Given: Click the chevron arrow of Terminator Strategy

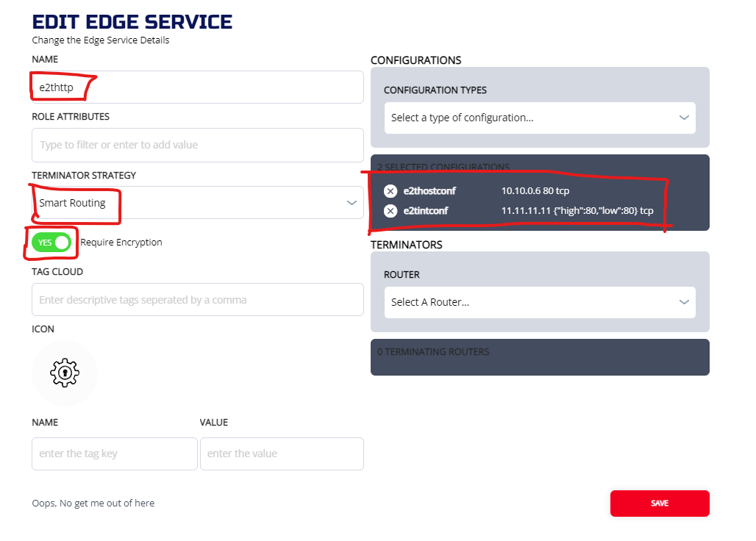Looking at the screenshot, I should pos(352,204).
